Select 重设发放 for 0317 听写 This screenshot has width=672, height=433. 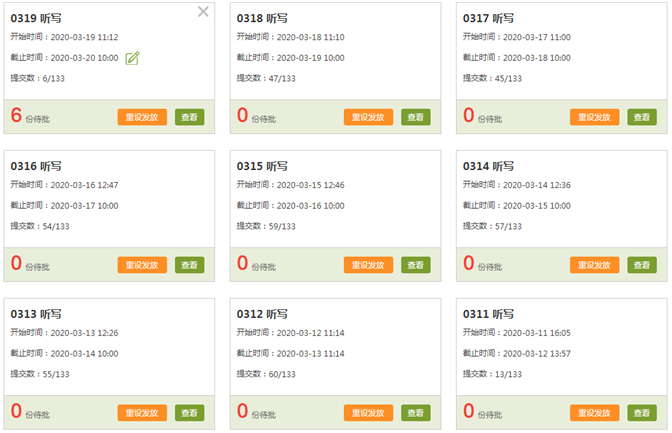(594, 117)
